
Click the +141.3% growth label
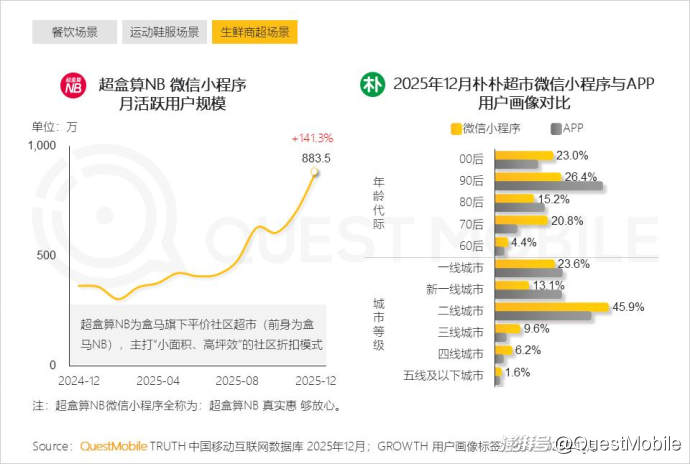click(311, 138)
